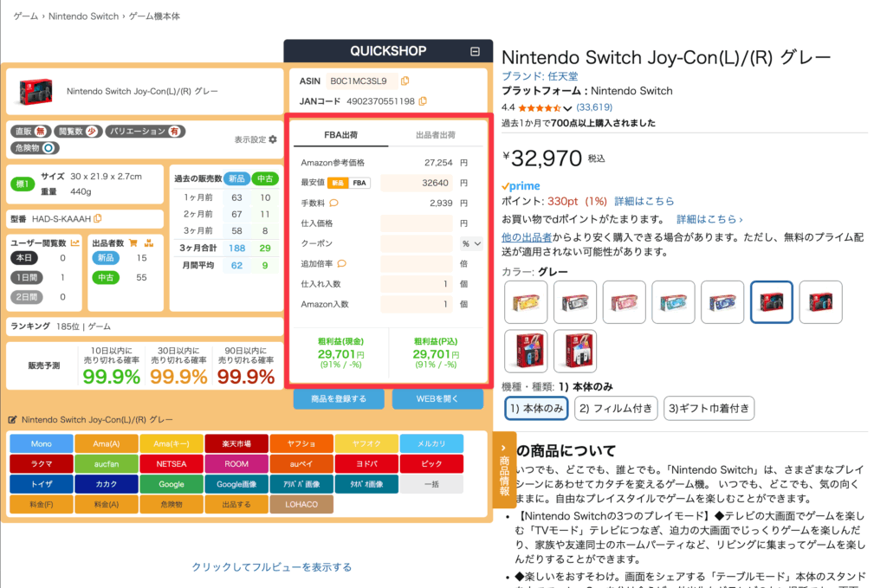Viewport: 887px width, 588px height.
Task: Copy the JANコード with its copy icon
Action: [423, 101]
